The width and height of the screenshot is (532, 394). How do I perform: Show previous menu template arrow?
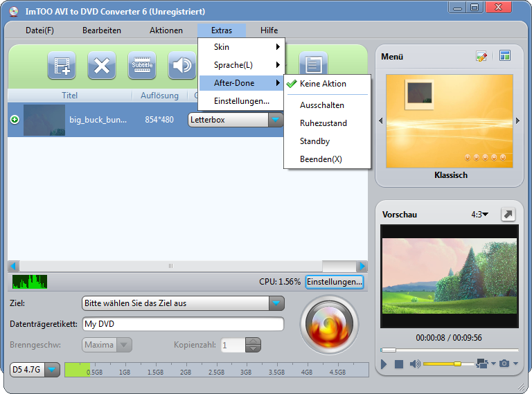click(381, 120)
